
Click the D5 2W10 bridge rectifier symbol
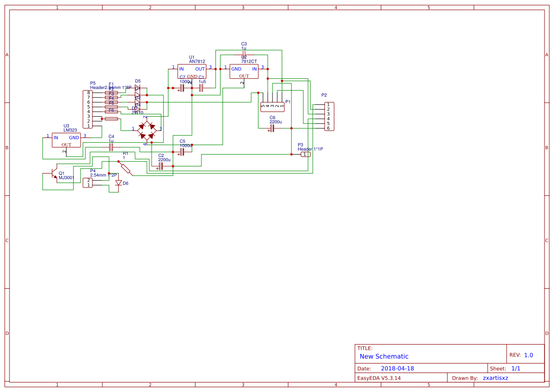point(146,131)
